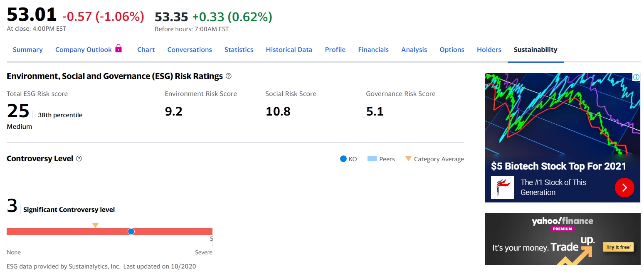Click the Medium risk rating label
The image size is (644, 276).
pos(19,126)
